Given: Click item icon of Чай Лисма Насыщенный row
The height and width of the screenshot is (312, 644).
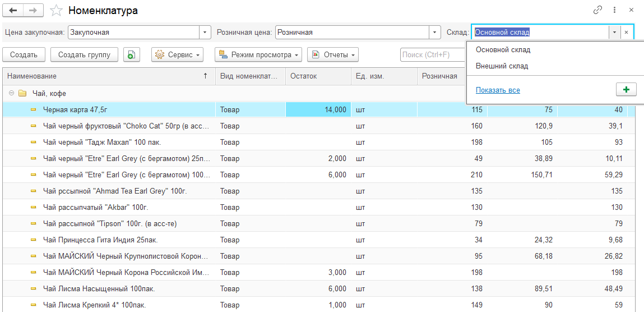Looking at the screenshot, I should [x=34, y=289].
